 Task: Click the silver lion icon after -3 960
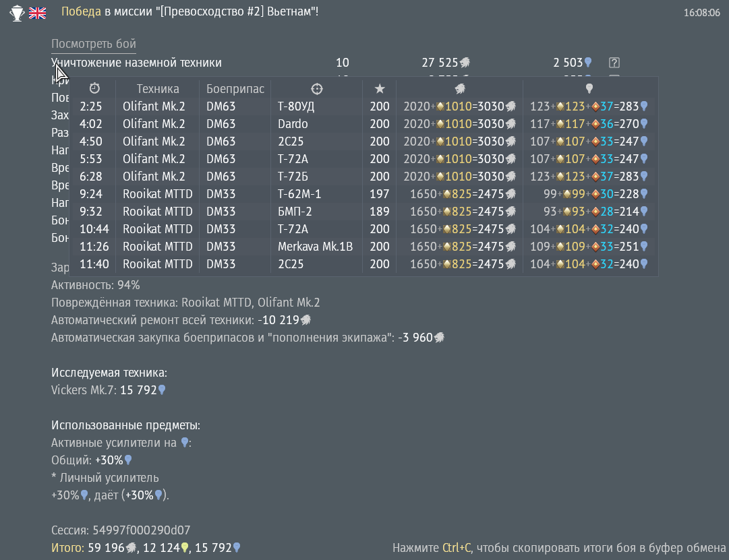click(439, 338)
